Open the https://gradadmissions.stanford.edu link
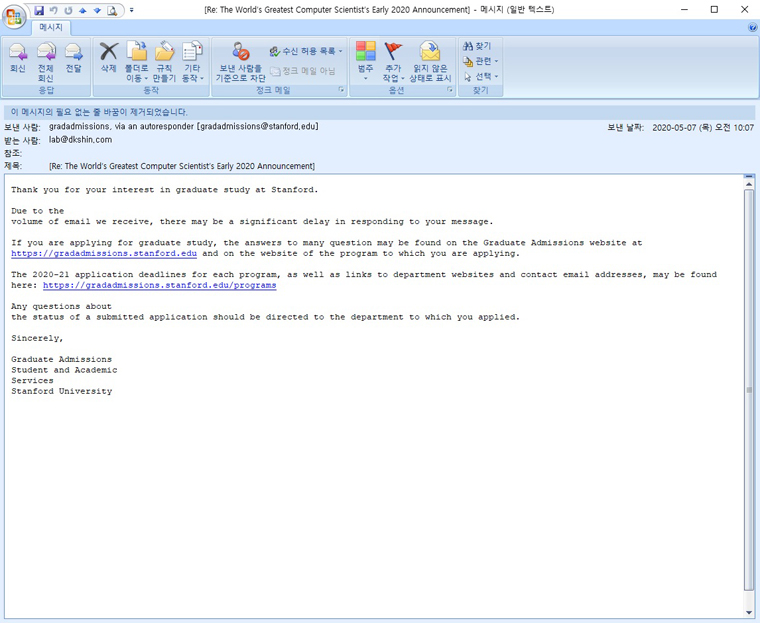Image resolution: width=760 pixels, height=623 pixels. pyautogui.click(x=104, y=254)
